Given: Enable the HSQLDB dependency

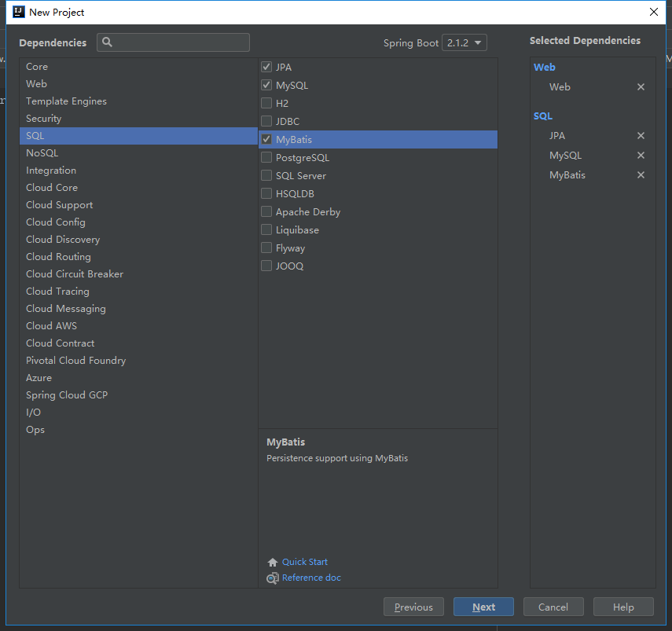Looking at the screenshot, I should [266, 193].
